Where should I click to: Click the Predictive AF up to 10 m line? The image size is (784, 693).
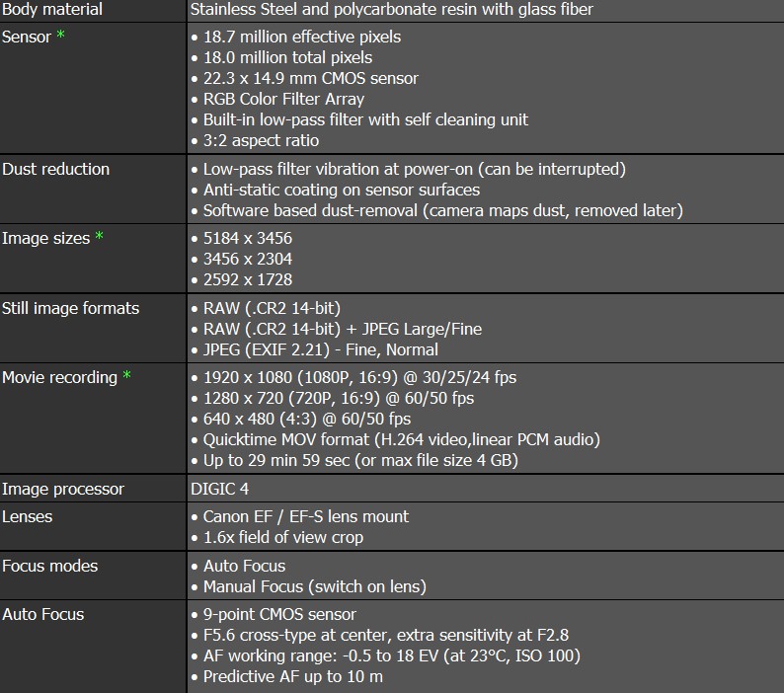coord(292,676)
